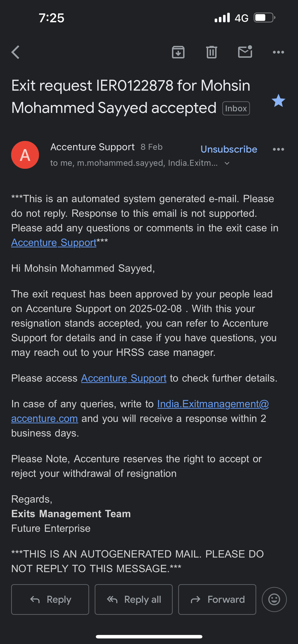Viewport: 298px width, 644px height.
Task: Tap the India.Exitmanagement email address link
Action: (213, 404)
